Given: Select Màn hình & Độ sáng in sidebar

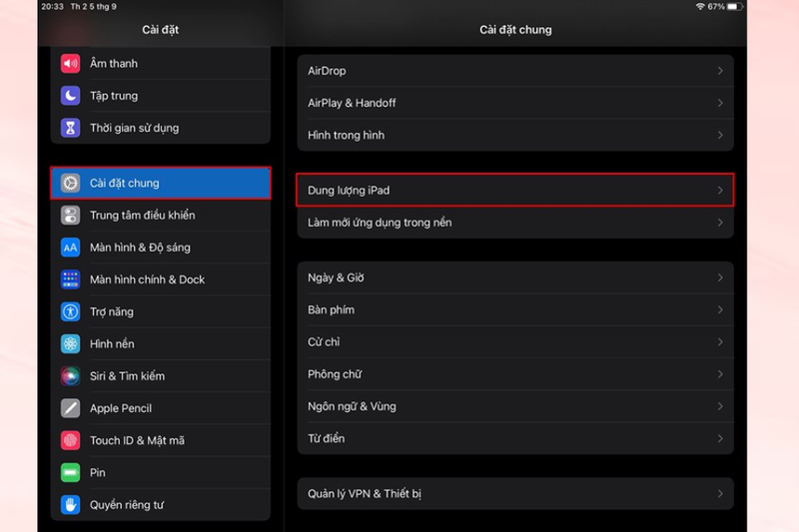Looking at the screenshot, I should [x=161, y=248].
